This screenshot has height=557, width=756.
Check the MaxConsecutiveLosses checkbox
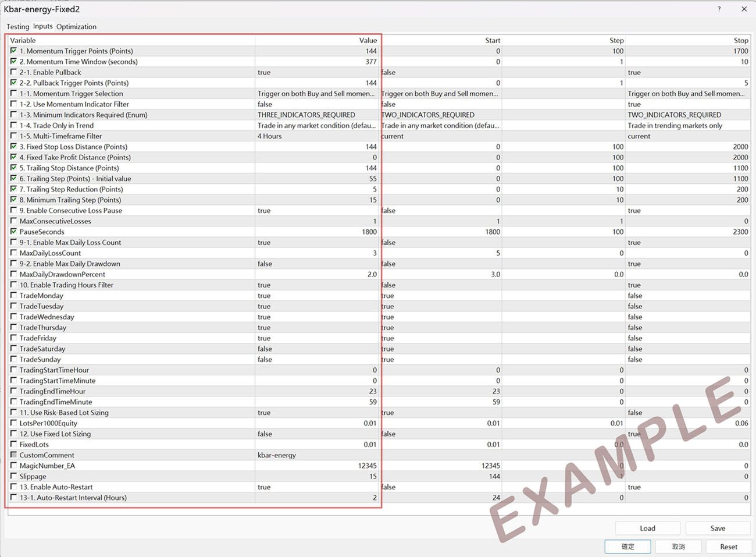pyautogui.click(x=13, y=221)
